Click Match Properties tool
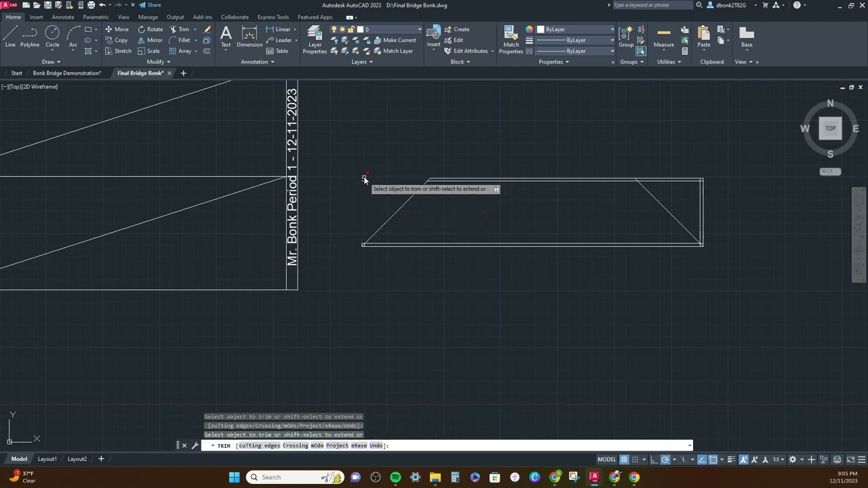The width and height of the screenshot is (868, 488). [x=511, y=39]
